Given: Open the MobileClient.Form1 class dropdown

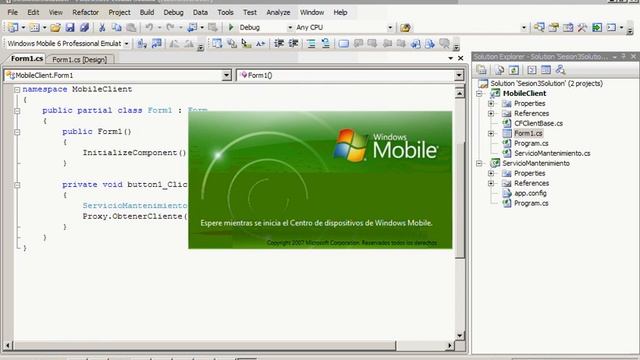Looking at the screenshot, I should 227,75.
